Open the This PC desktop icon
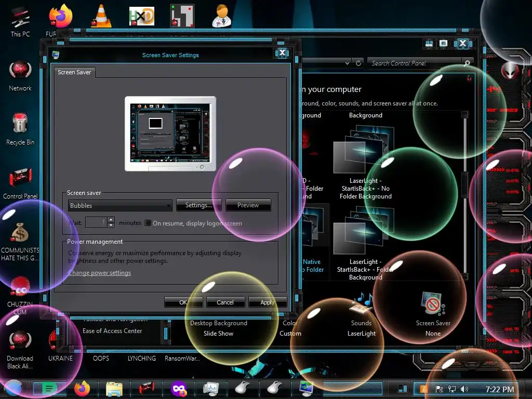This screenshot has width=532, height=399. click(x=20, y=22)
